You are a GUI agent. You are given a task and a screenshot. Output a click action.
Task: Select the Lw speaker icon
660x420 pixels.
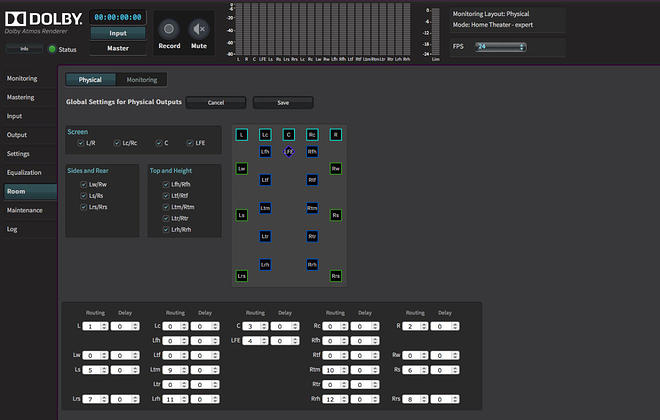(241, 169)
